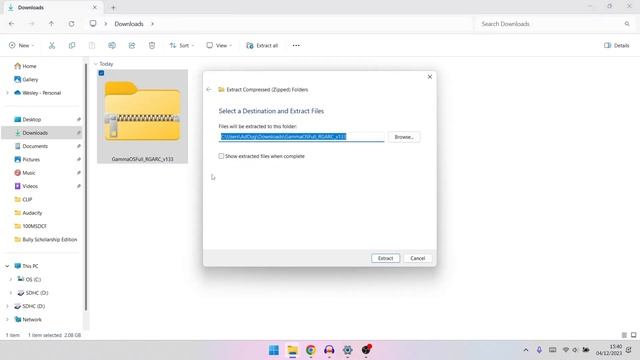The image size is (640, 360).
Task: Click the dialog back arrow
Action: pyautogui.click(x=209, y=89)
